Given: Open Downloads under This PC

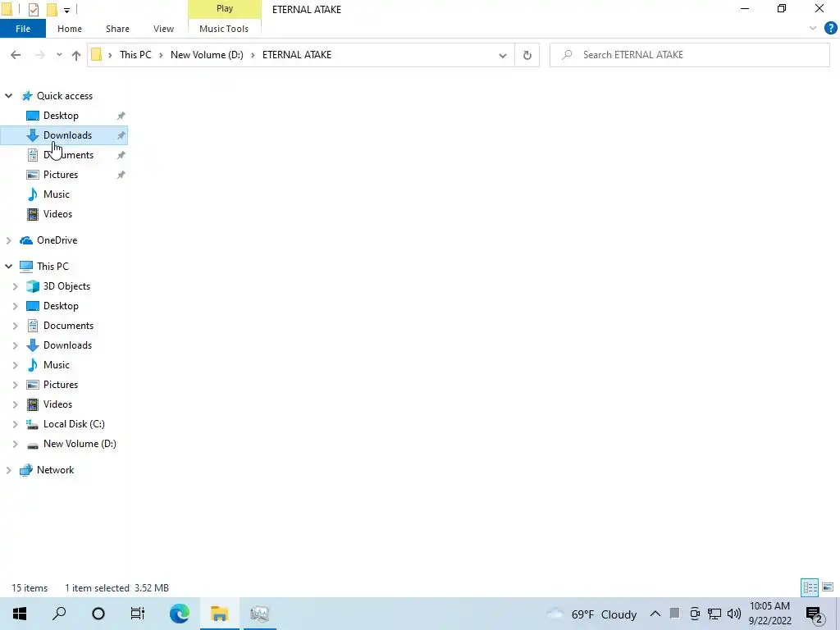Looking at the screenshot, I should pyautogui.click(x=67, y=345).
